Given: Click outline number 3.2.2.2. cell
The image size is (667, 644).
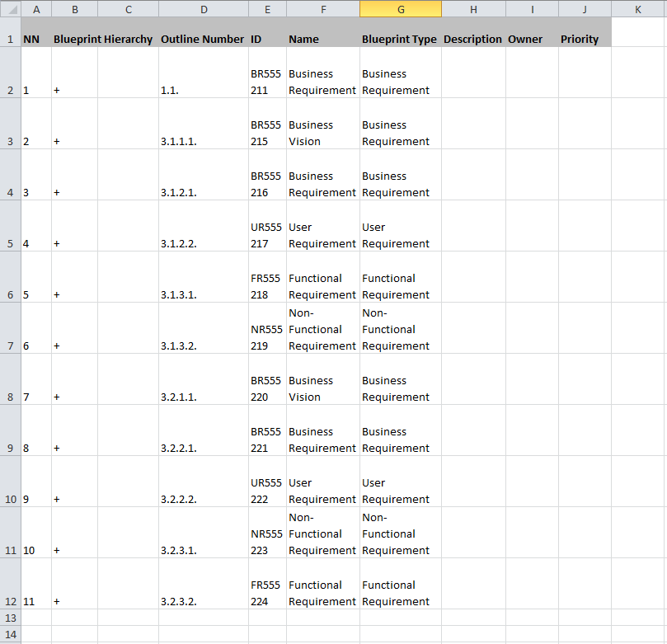Looking at the screenshot, I should point(204,481).
